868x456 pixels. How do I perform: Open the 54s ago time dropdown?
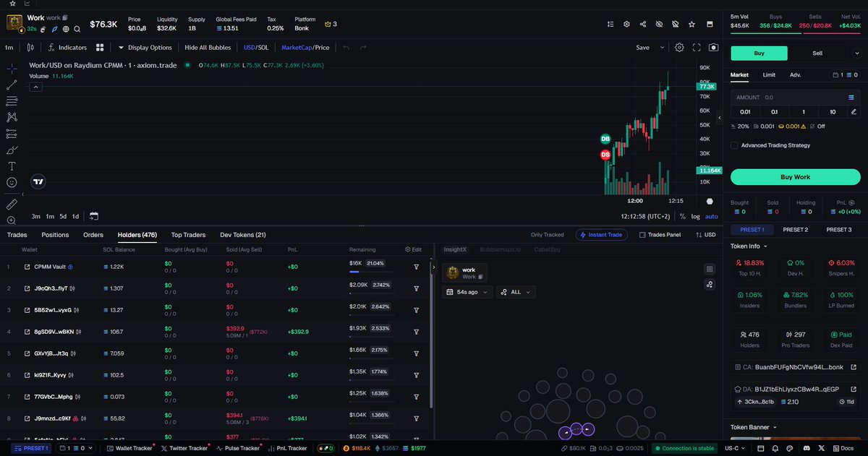[x=467, y=292]
